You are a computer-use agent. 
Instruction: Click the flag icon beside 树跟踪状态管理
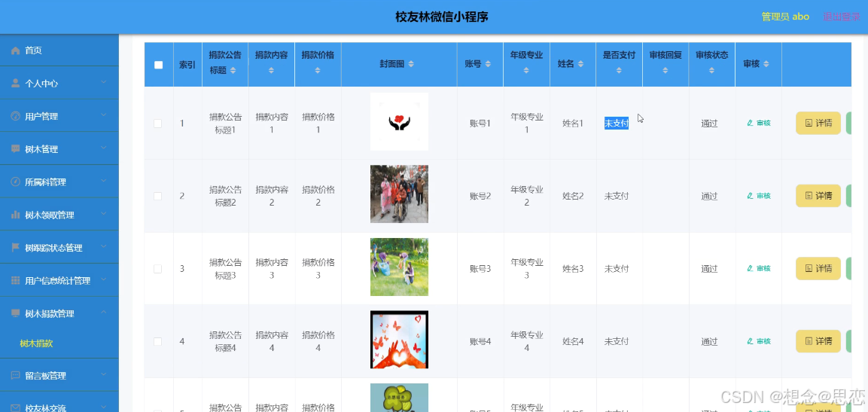[x=16, y=248]
